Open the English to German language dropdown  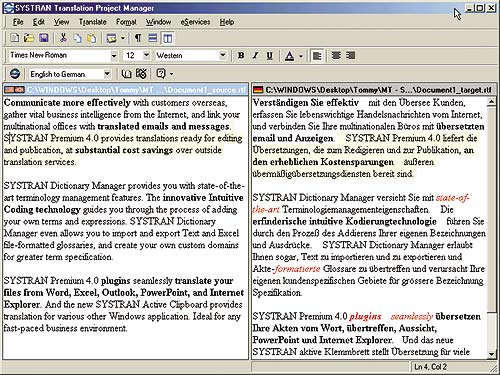tap(107, 74)
